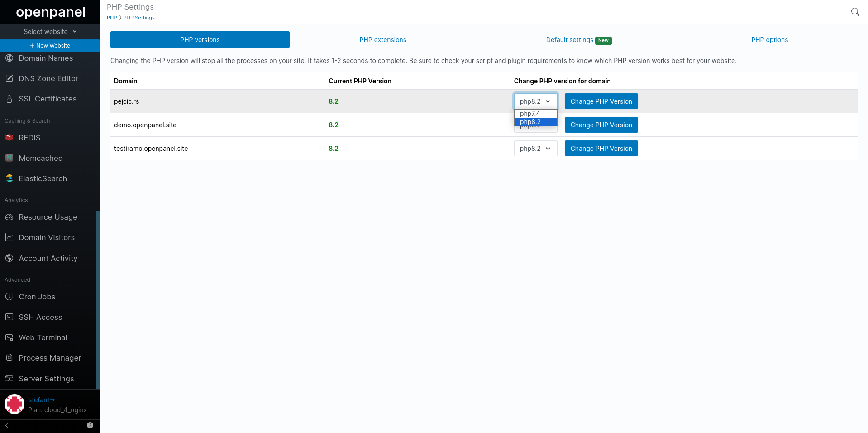The image size is (868, 433).
Task: Click the Domain Visitors chart icon
Action: pyautogui.click(x=9, y=237)
